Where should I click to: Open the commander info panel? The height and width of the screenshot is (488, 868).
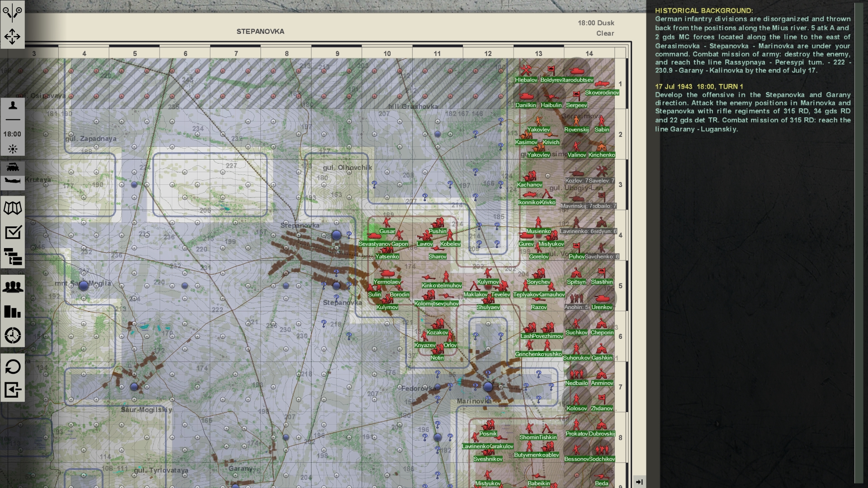(x=13, y=105)
